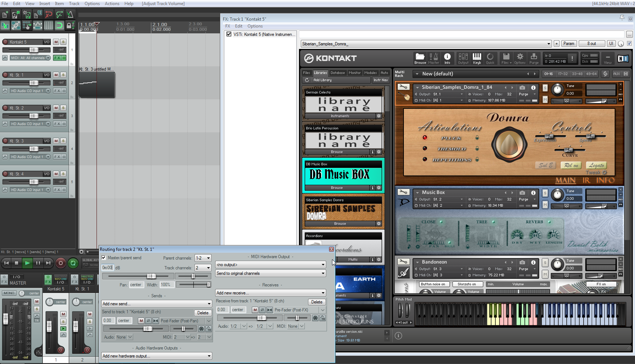Screen dimensions: 635x364
Task: Click metronome icon in REAPER toolbar
Action: [70, 15]
